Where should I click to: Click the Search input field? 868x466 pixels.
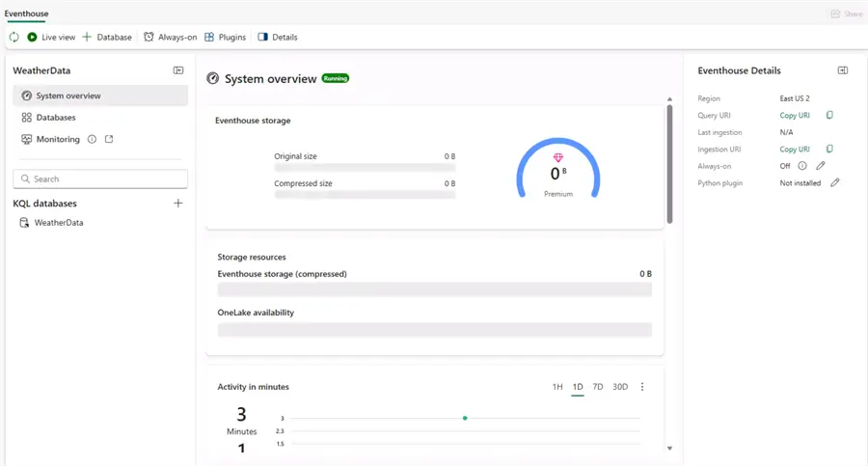pyautogui.click(x=100, y=179)
